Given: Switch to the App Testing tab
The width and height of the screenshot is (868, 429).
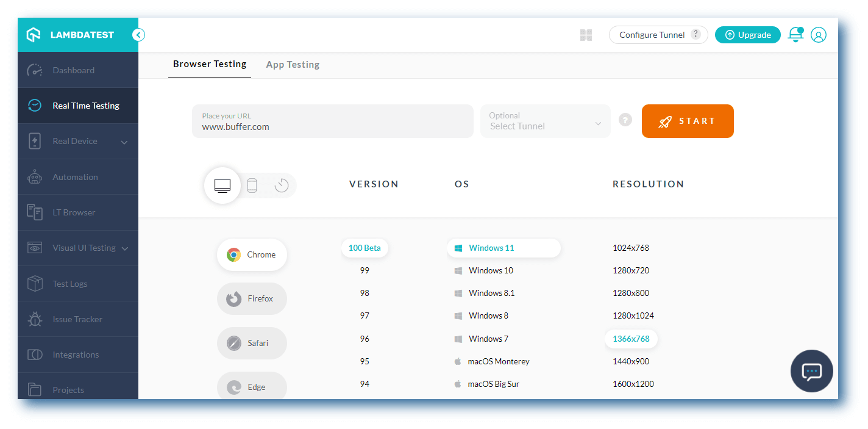Looking at the screenshot, I should click(293, 64).
